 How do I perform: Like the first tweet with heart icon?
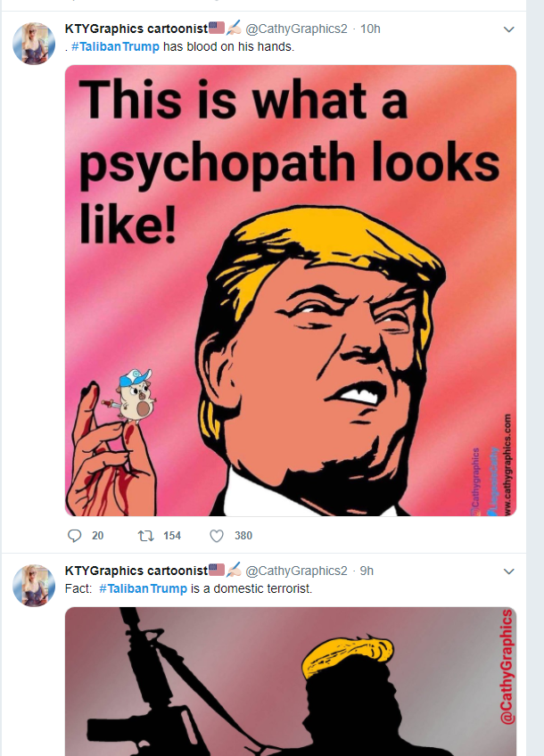[217, 536]
